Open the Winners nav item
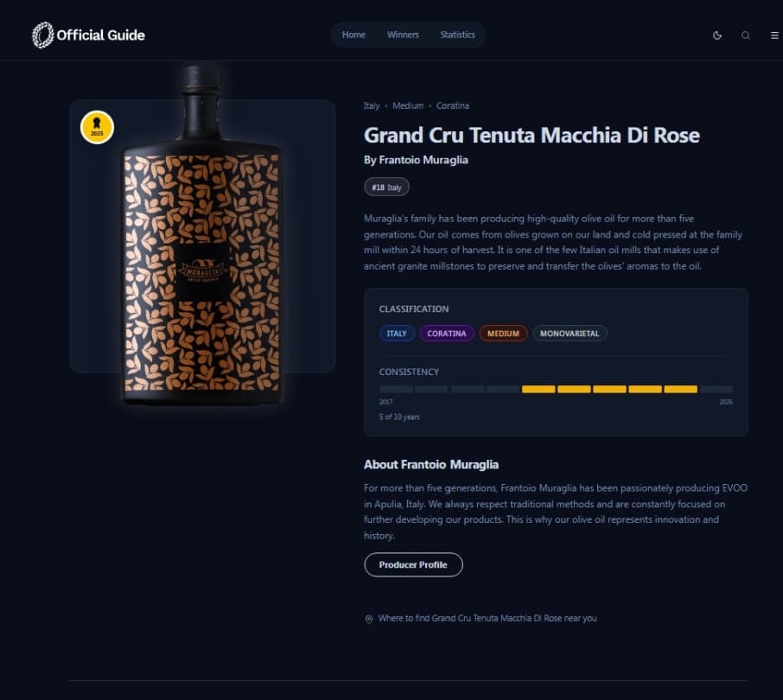Image resolution: width=783 pixels, height=700 pixels. tap(403, 35)
